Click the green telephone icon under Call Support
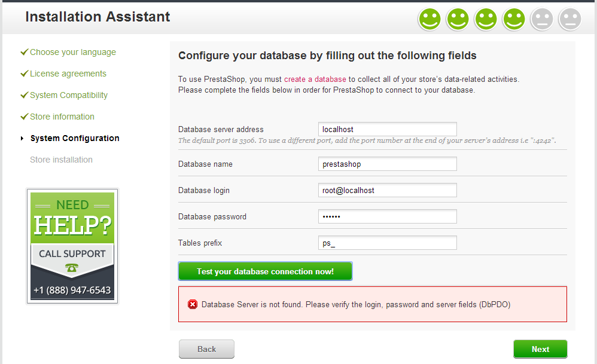Screen dimensions: 597x364 click(x=72, y=268)
